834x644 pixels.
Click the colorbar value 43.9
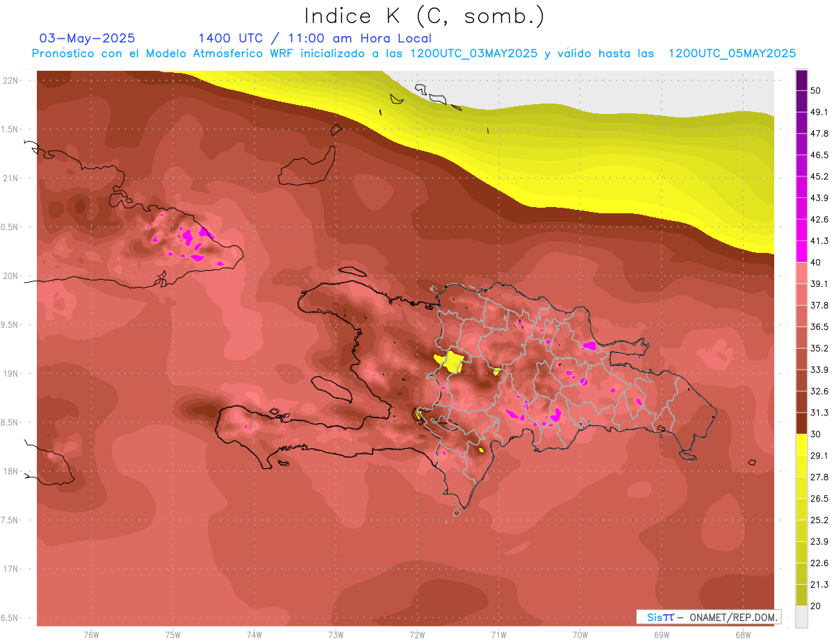819,198
